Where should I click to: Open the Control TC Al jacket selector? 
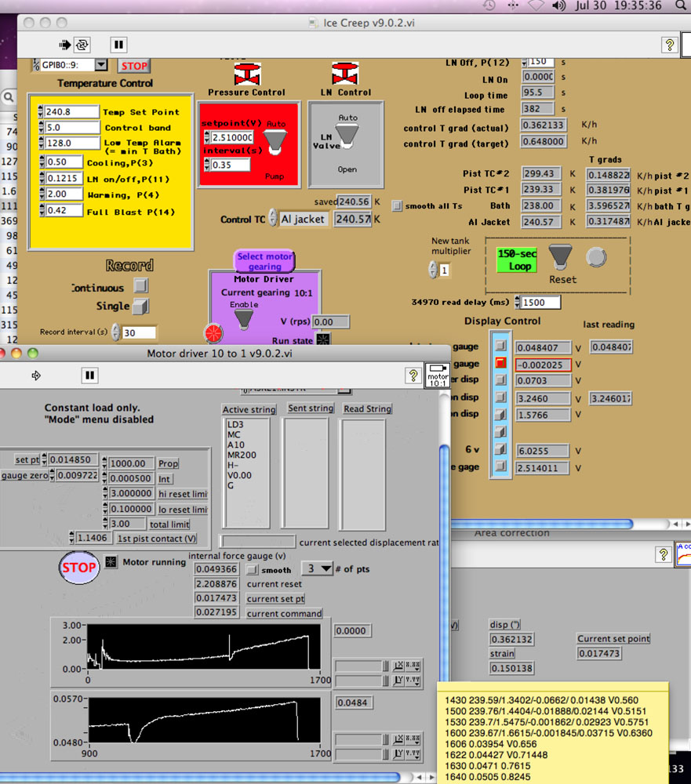(x=302, y=220)
